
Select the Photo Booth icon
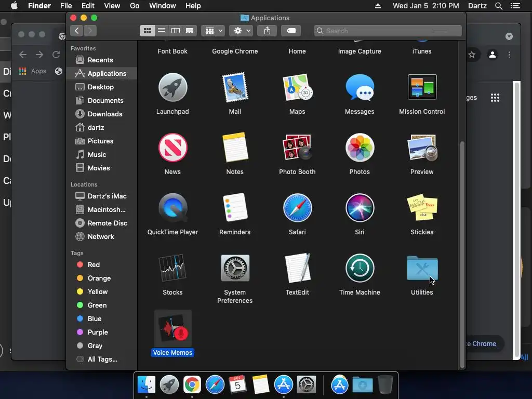coord(297,148)
